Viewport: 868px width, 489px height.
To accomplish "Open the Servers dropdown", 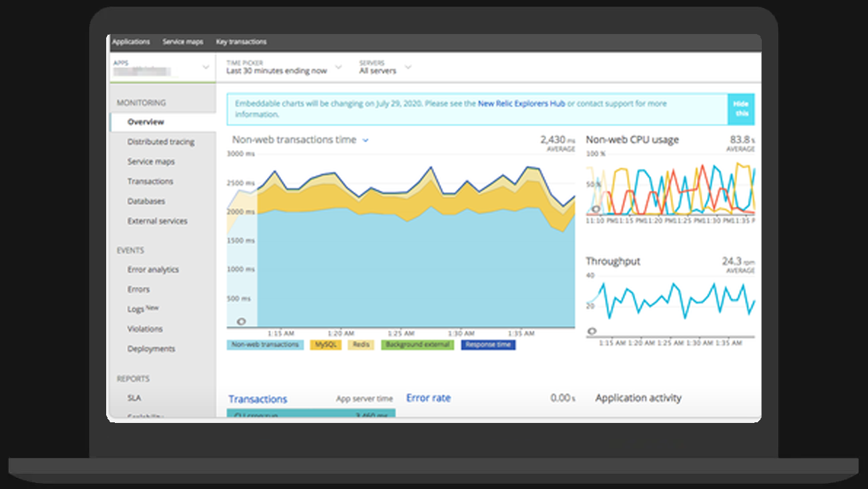I will point(408,67).
